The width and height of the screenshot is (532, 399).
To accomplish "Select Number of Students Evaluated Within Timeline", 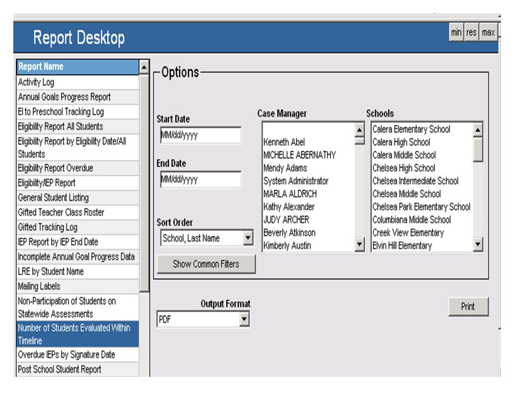I will coord(78,334).
